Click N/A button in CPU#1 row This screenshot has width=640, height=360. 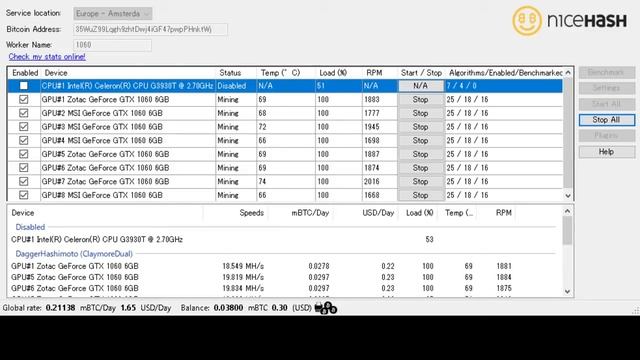click(420, 86)
